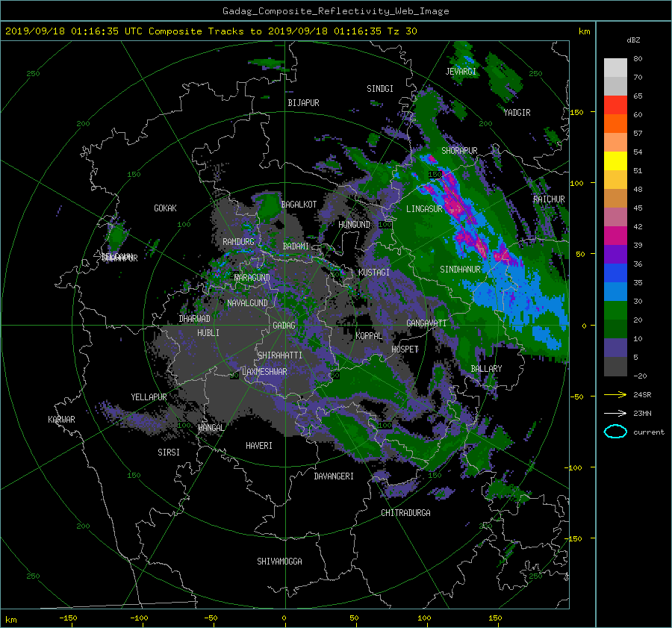This screenshot has width=672, height=628.
Task: Click the 'NAVALGUND' city label
Action: tap(247, 303)
